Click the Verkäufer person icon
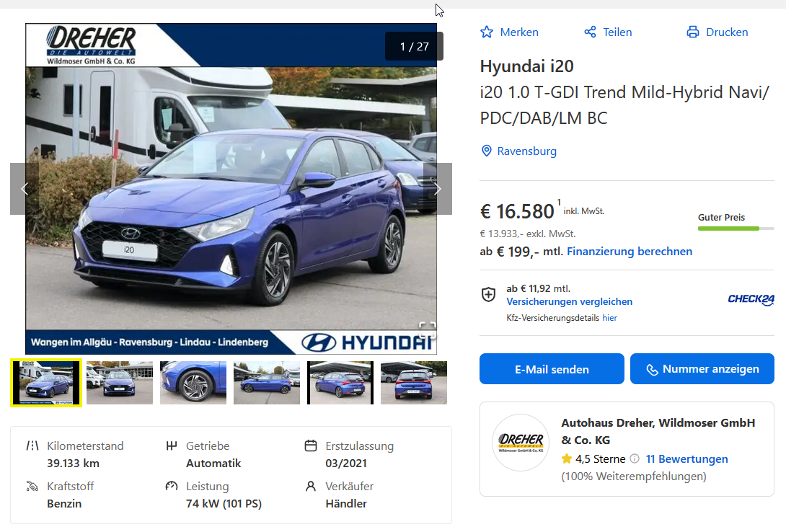786x532 pixels. click(x=311, y=486)
